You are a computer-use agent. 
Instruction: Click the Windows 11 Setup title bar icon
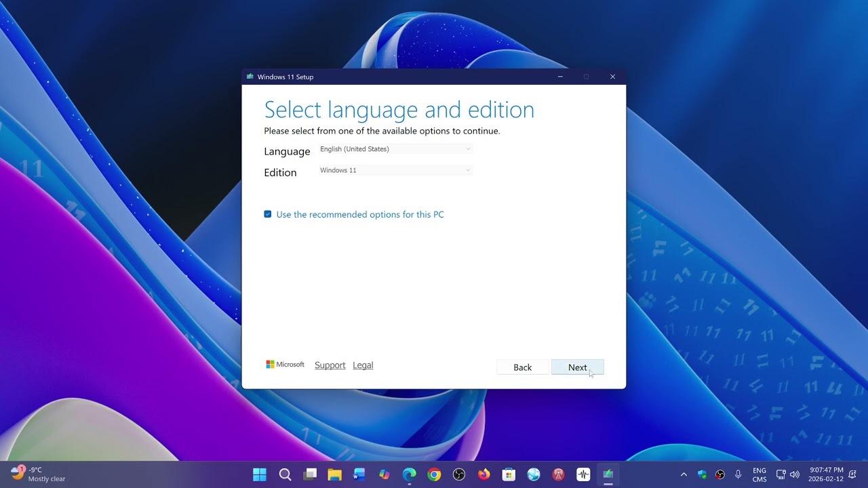(250, 77)
